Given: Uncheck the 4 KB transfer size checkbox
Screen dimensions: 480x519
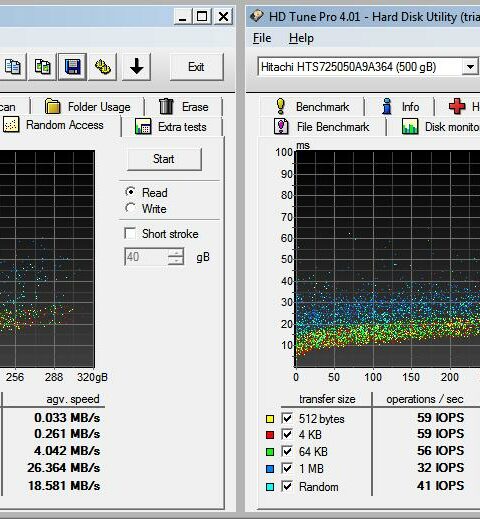Looking at the screenshot, I should tap(287, 434).
